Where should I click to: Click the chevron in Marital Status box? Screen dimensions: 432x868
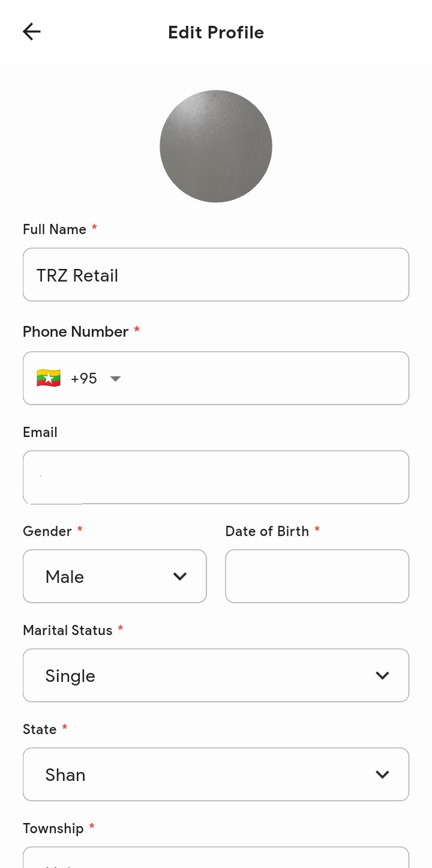tap(382, 676)
